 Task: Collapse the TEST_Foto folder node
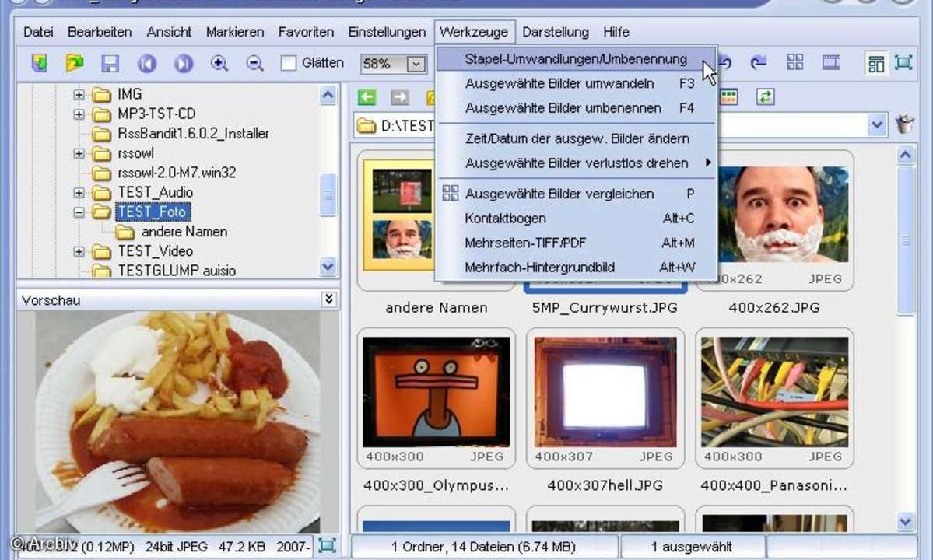[79, 212]
